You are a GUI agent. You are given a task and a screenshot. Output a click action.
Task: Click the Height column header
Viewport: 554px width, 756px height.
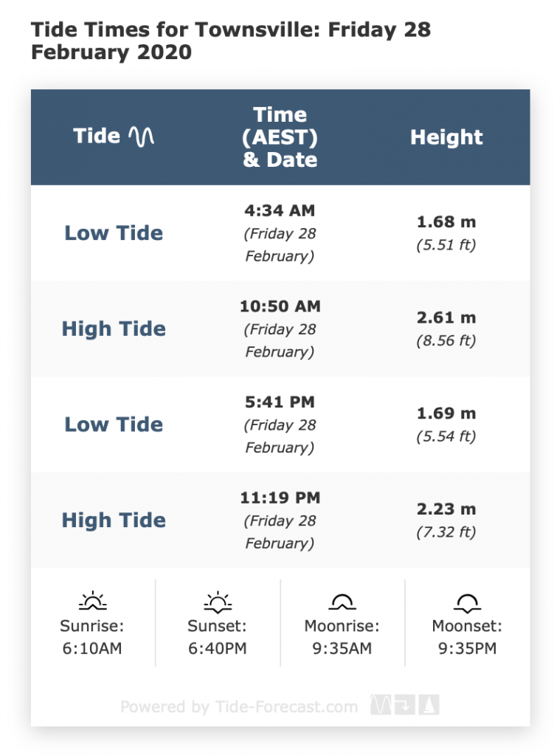(x=446, y=137)
